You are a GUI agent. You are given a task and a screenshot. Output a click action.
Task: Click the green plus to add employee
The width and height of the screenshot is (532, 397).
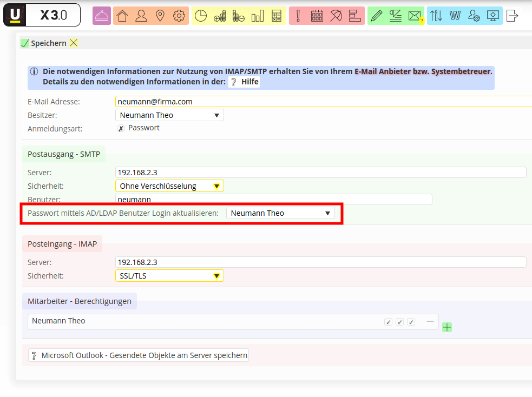click(447, 327)
